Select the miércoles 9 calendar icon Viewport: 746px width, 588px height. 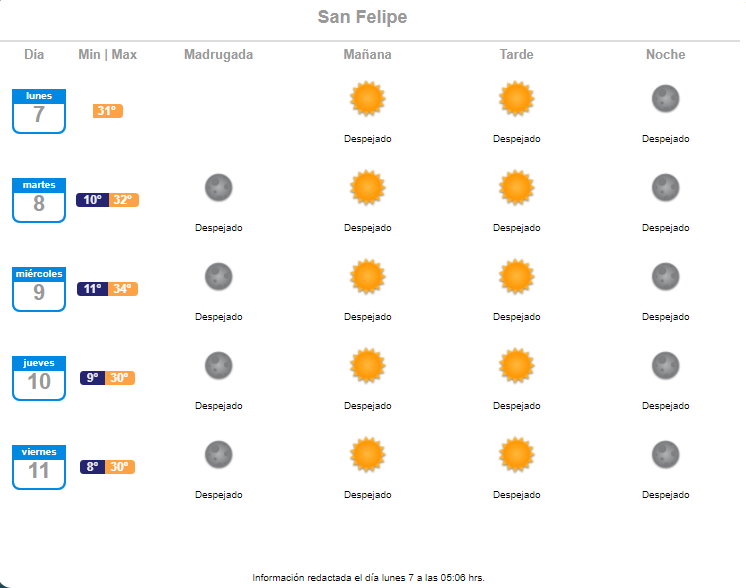click(39, 289)
